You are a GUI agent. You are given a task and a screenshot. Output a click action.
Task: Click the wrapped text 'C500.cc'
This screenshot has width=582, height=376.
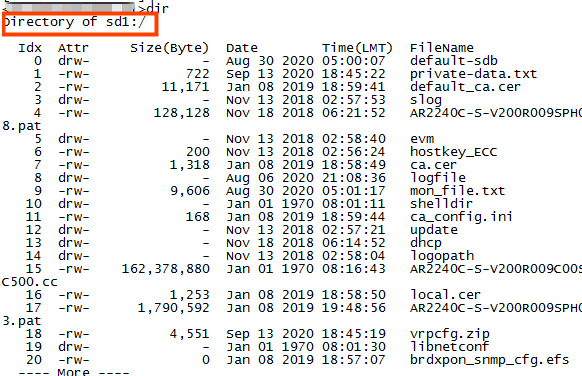coord(30,282)
